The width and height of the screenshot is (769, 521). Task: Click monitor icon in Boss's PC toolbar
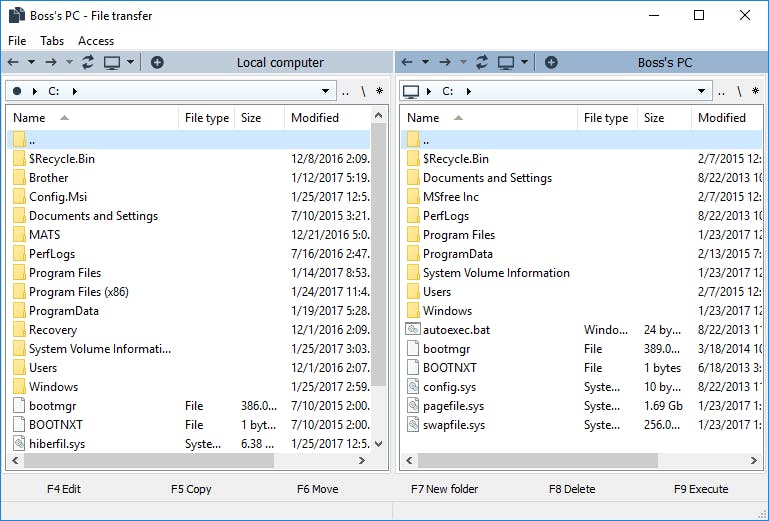pos(506,62)
